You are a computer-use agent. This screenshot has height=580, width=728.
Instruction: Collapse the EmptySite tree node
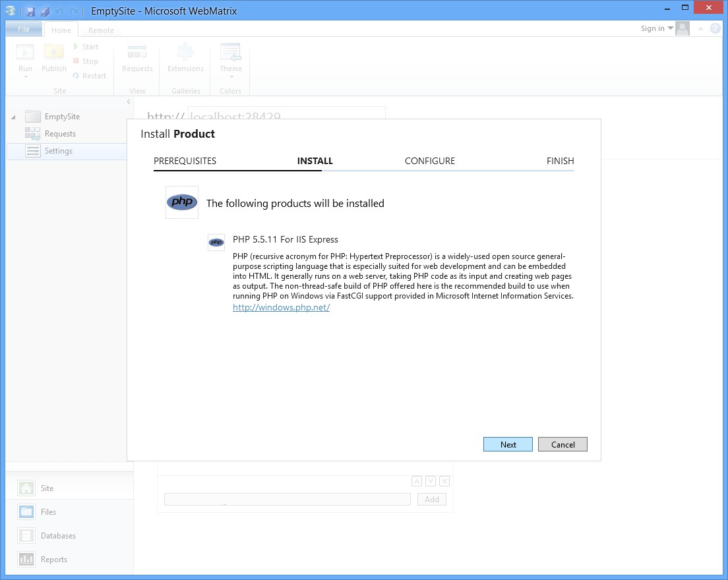[13, 117]
